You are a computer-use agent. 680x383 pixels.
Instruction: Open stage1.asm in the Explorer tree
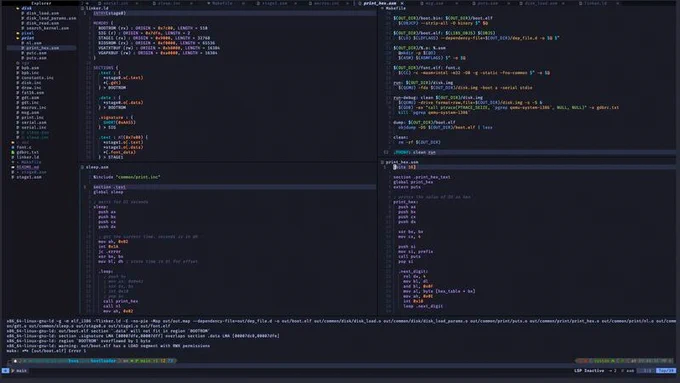29,177
